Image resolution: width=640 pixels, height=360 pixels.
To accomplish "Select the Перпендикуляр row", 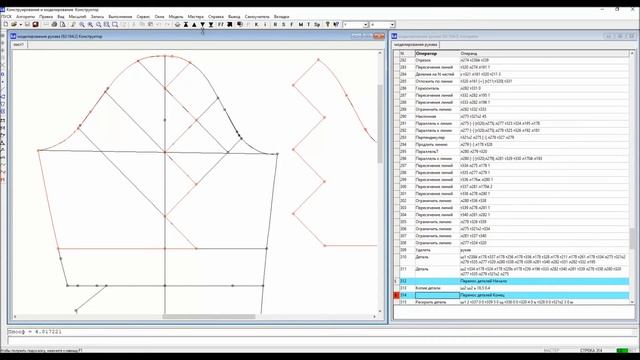I will pyautogui.click(x=513, y=138).
